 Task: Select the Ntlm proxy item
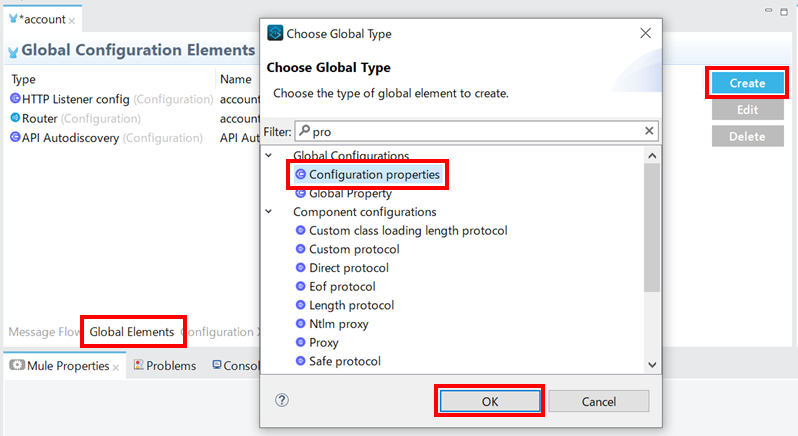click(x=337, y=324)
